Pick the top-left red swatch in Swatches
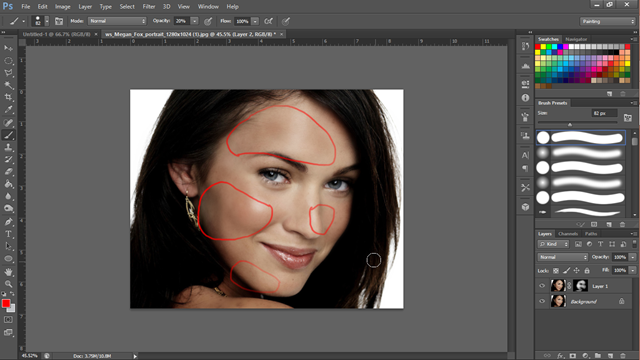 click(538, 47)
